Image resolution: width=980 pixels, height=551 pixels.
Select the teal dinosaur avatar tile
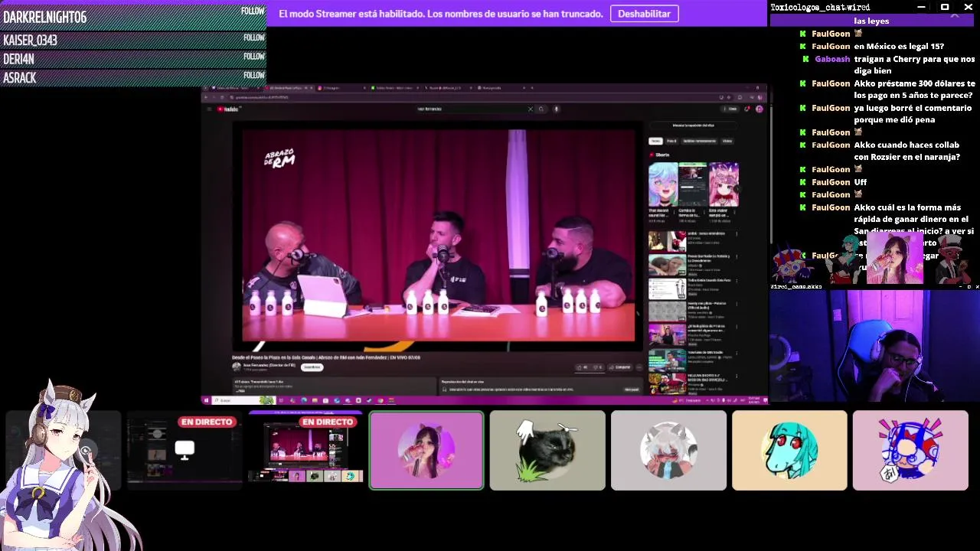[x=789, y=450]
